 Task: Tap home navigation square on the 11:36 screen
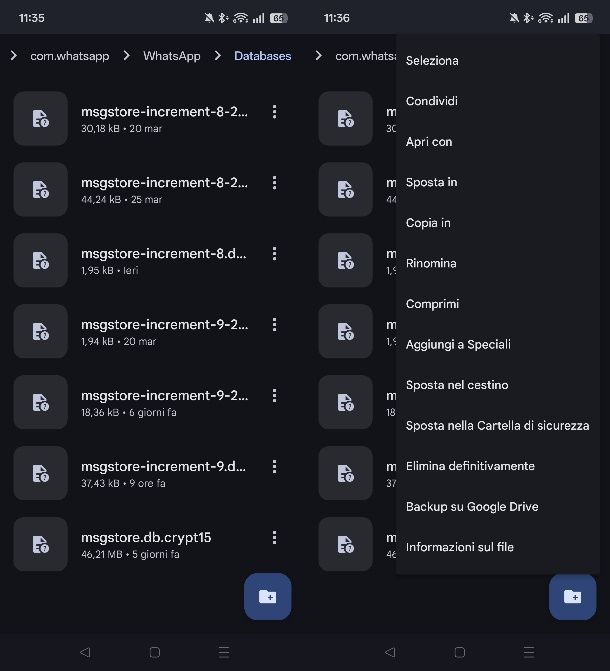(x=460, y=652)
